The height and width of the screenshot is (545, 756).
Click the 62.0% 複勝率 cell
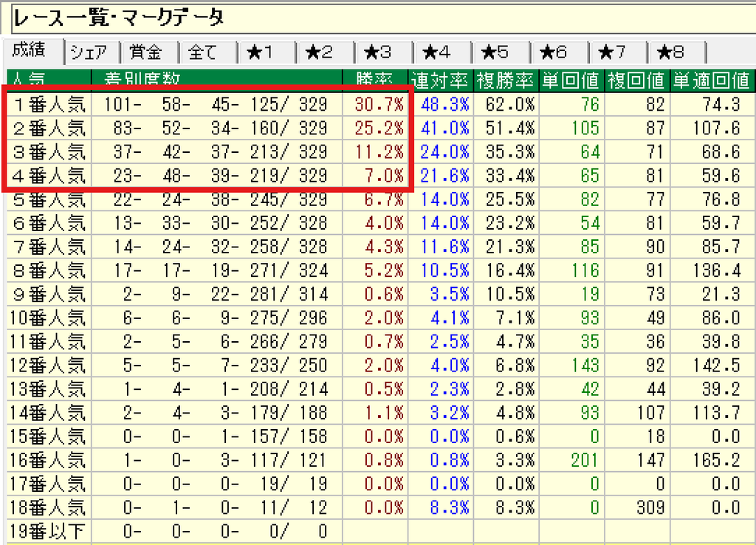point(506,104)
